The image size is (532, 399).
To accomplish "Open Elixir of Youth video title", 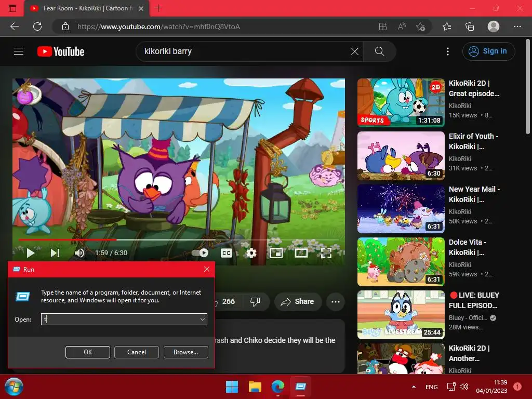I will [473, 141].
